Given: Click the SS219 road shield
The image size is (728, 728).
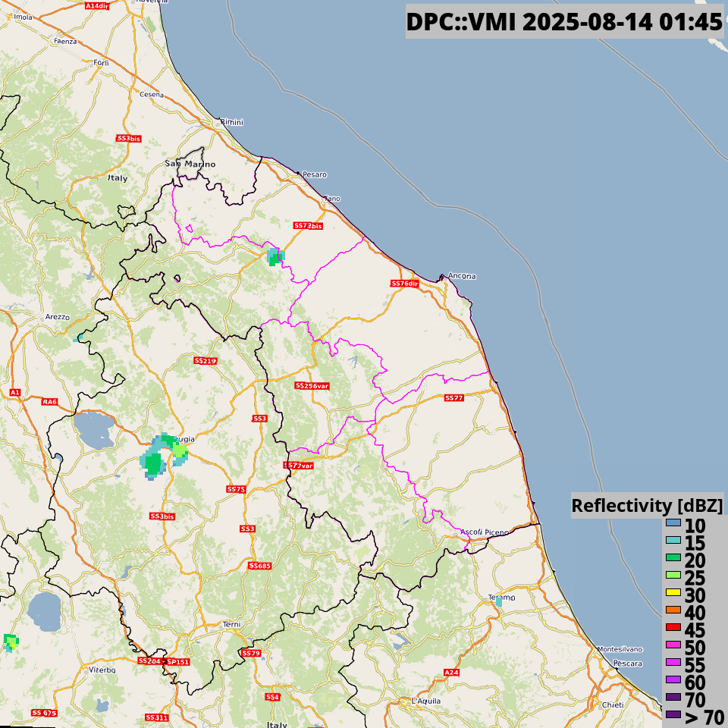Looking at the screenshot, I should 206,361.
